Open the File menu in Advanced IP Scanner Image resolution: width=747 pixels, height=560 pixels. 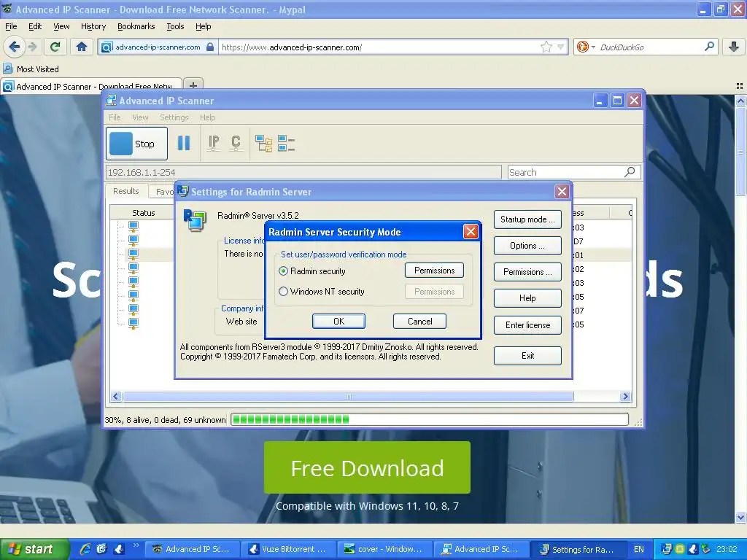(x=115, y=117)
